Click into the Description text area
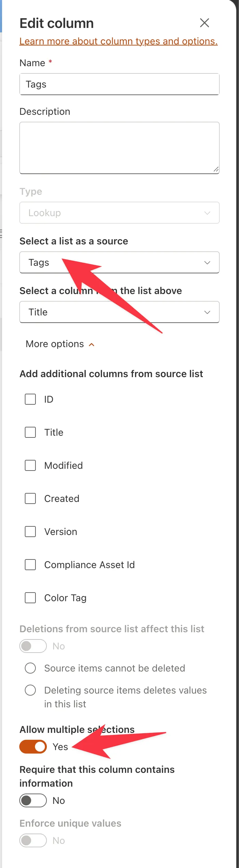239x868 pixels. click(119, 148)
